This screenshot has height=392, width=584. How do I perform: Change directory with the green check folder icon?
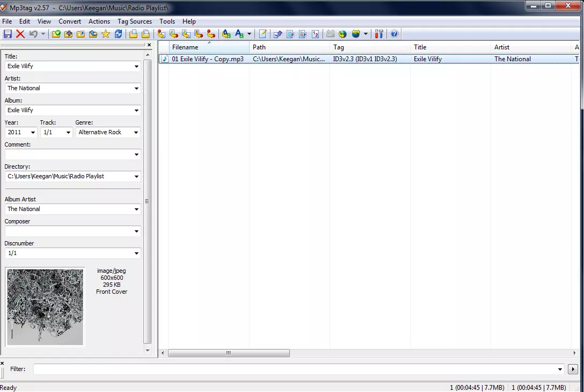point(56,34)
